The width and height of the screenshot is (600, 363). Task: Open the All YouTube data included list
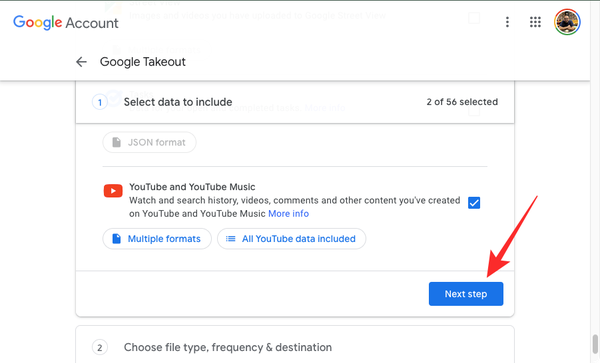[x=291, y=239]
